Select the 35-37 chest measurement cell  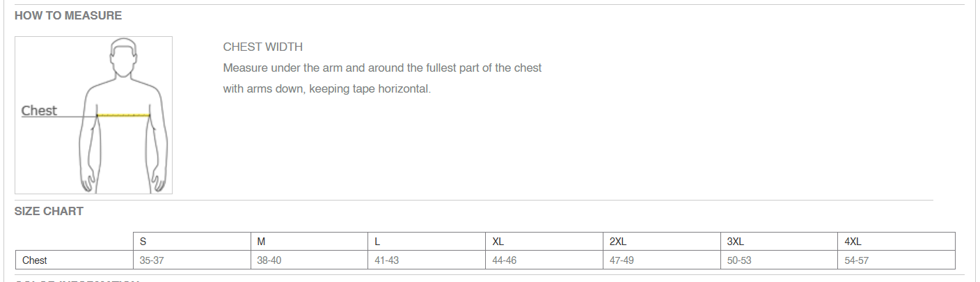point(192,260)
